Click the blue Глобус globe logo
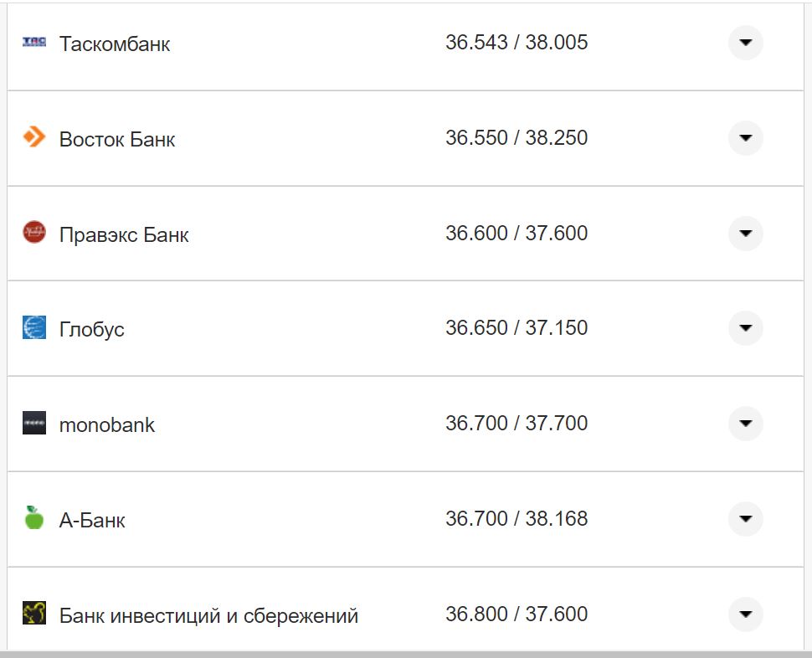 pyautogui.click(x=34, y=327)
